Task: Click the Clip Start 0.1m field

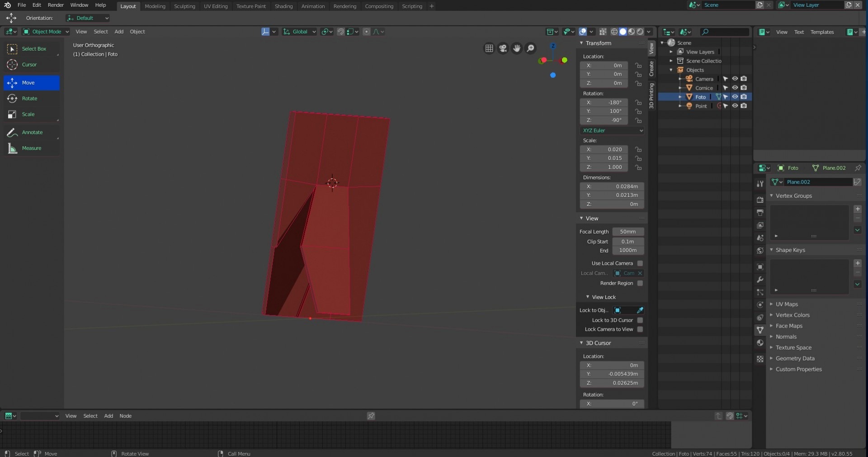Action: [628, 242]
